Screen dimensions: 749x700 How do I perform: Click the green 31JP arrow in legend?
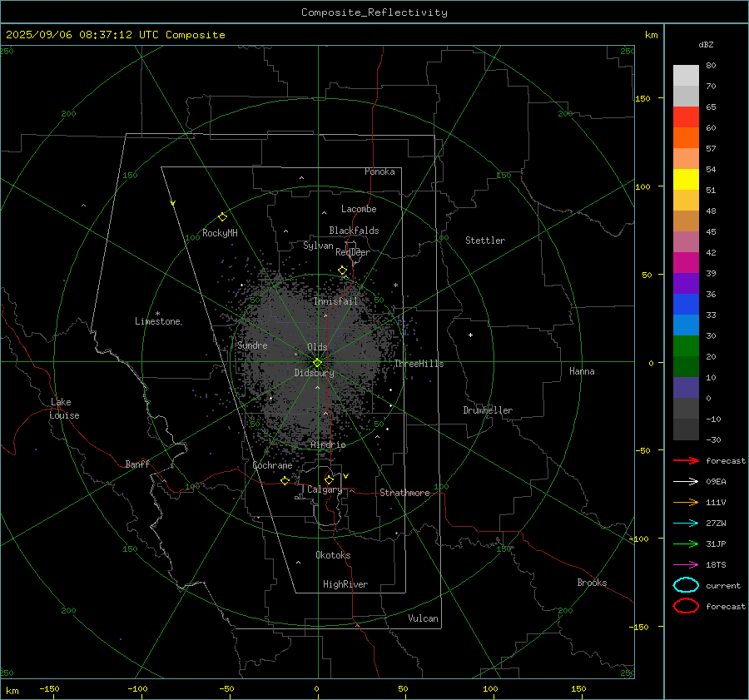[686, 544]
